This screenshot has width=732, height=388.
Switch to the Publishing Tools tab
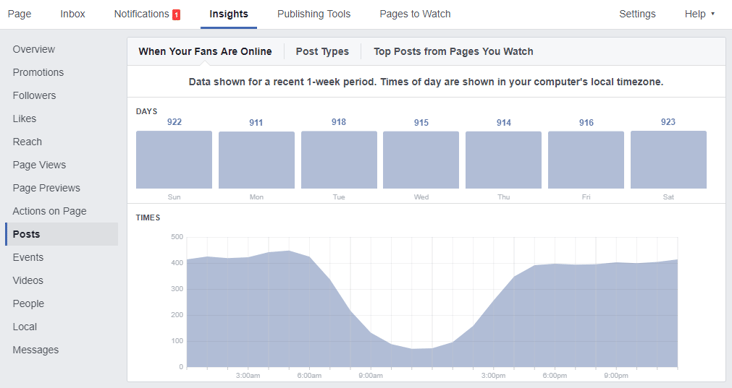[x=314, y=14]
